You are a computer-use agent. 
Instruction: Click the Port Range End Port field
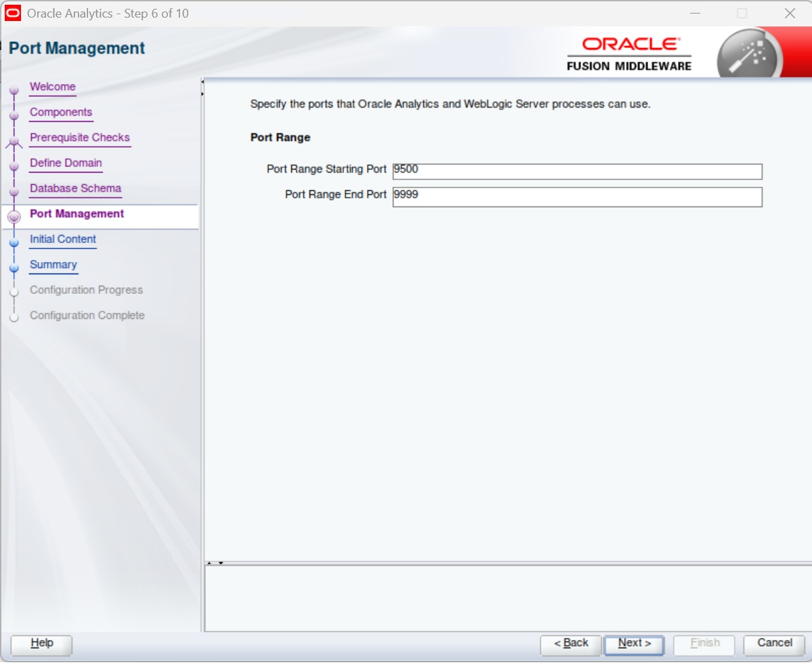(x=577, y=197)
